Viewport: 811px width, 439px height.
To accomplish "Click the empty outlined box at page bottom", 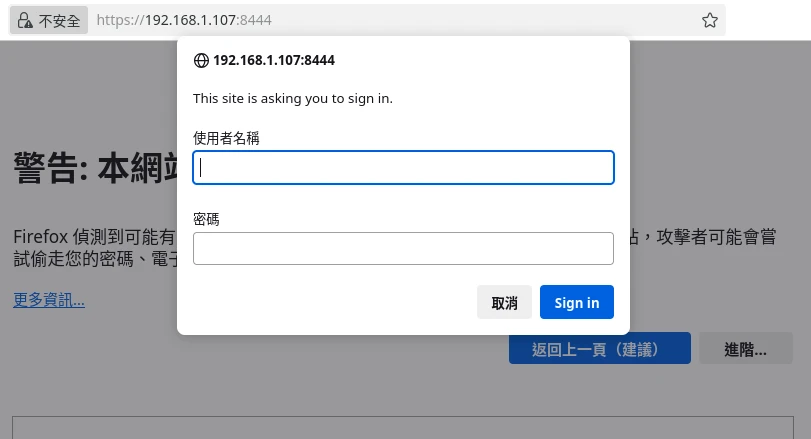I will pos(400,428).
